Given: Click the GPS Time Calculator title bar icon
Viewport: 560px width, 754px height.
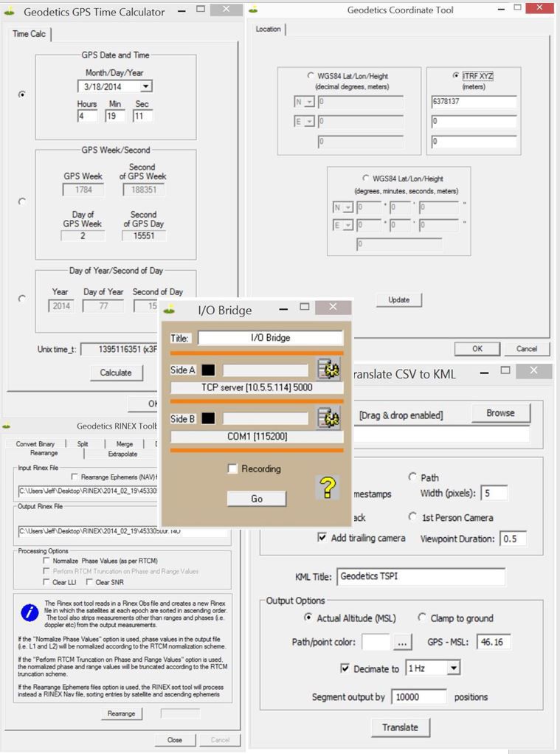Looking at the screenshot, I should click(x=10, y=12).
